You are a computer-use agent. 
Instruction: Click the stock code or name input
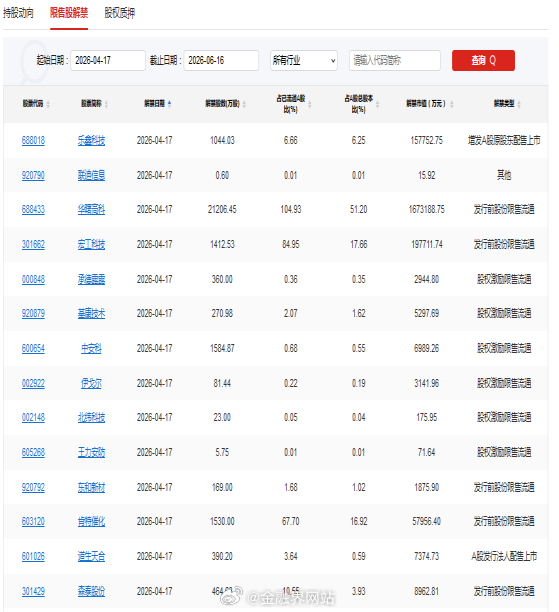point(395,60)
